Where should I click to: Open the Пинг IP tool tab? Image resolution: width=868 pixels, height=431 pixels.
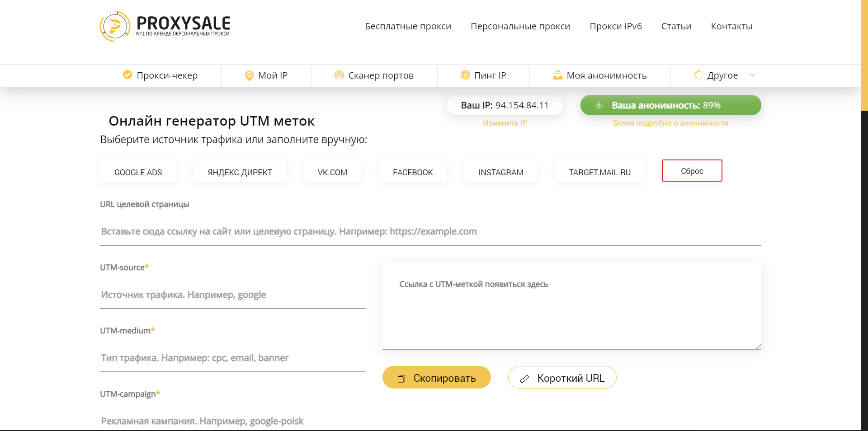[483, 75]
